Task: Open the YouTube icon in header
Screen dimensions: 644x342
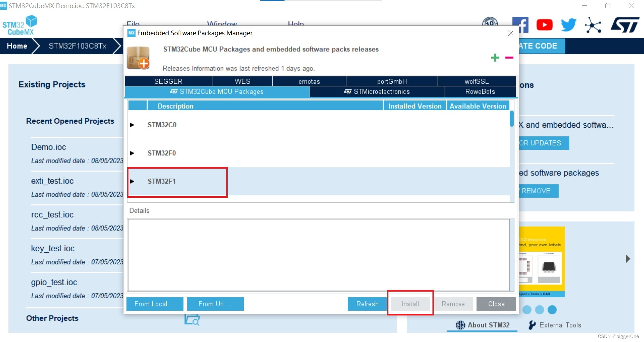Action: click(544, 25)
